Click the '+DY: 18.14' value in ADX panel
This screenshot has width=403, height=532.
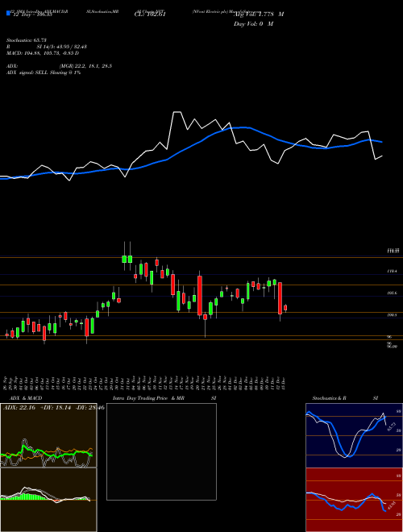point(56,408)
